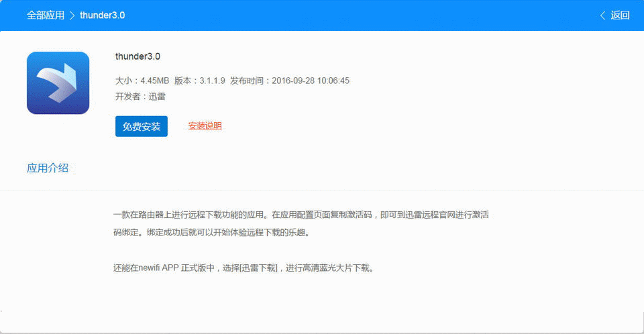644x334 pixels.
Task: Click the breadcrumb separator chevron
Action: (x=72, y=15)
